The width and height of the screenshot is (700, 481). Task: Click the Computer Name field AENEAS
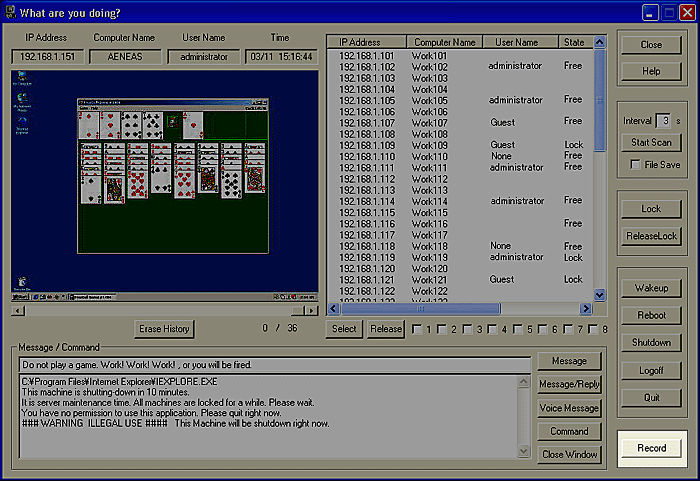coord(125,57)
